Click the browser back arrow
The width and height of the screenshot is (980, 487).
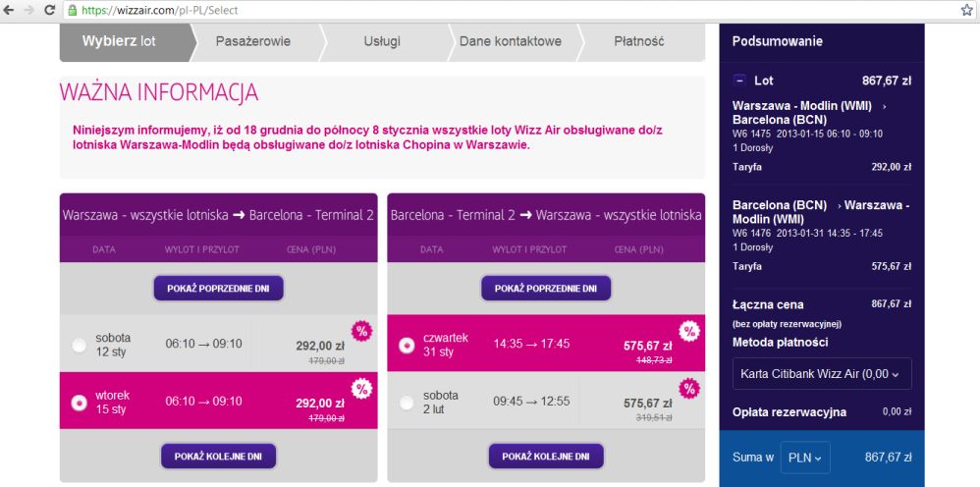[x=9, y=10]
